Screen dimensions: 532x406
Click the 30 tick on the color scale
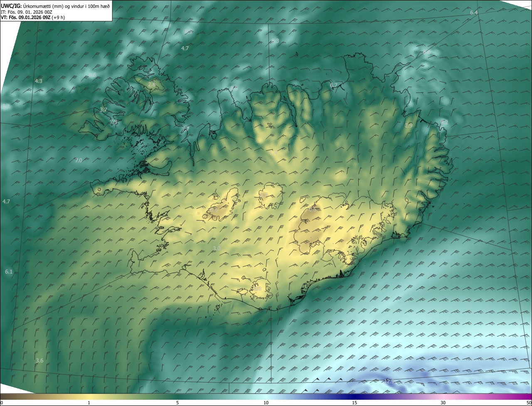443,403
